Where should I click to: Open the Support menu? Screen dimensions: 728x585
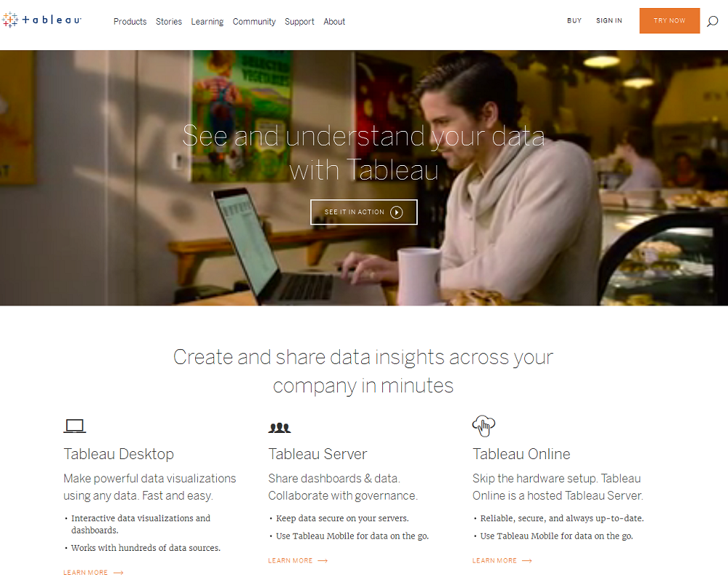coord(299,22)
